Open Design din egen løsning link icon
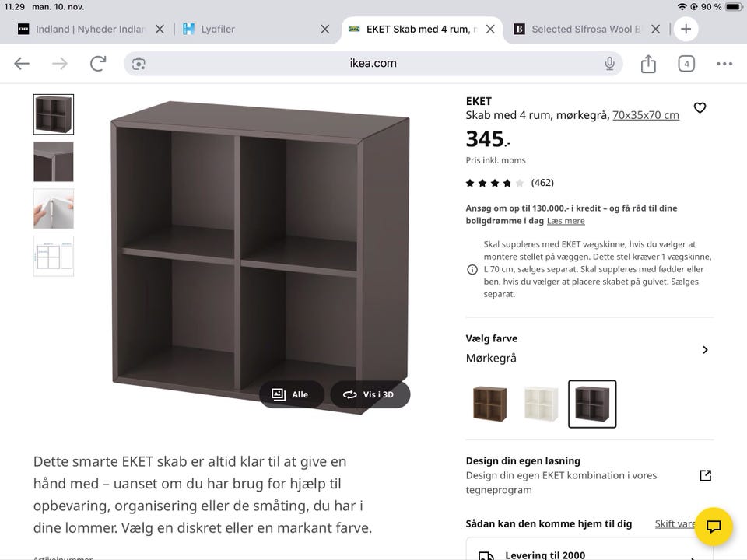747x560 pixels. point(705,475)
